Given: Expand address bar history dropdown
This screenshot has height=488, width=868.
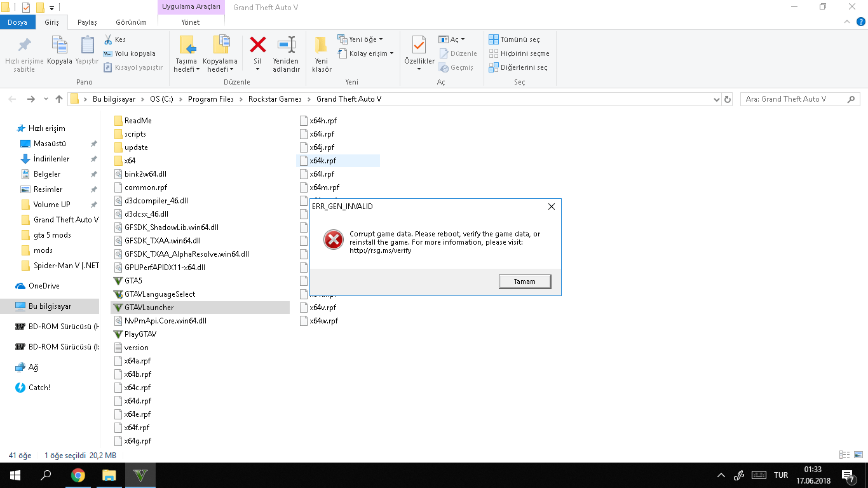Looking at the screenshot, I should (x=716, y=99).
